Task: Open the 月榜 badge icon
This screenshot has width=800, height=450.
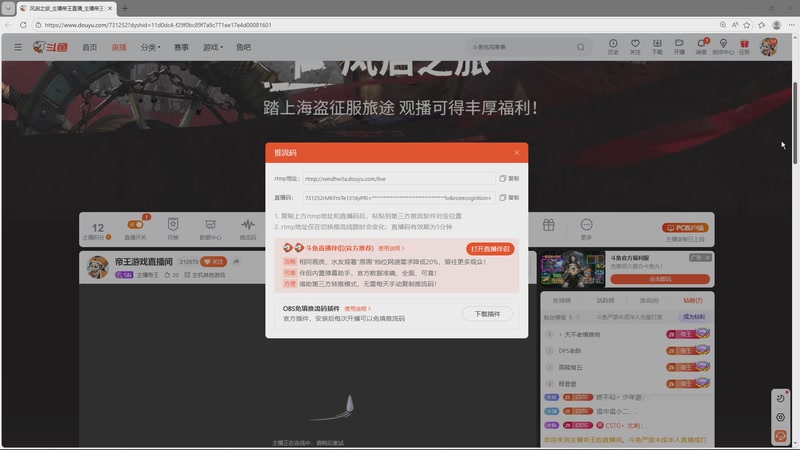Action: pos(173,229)
